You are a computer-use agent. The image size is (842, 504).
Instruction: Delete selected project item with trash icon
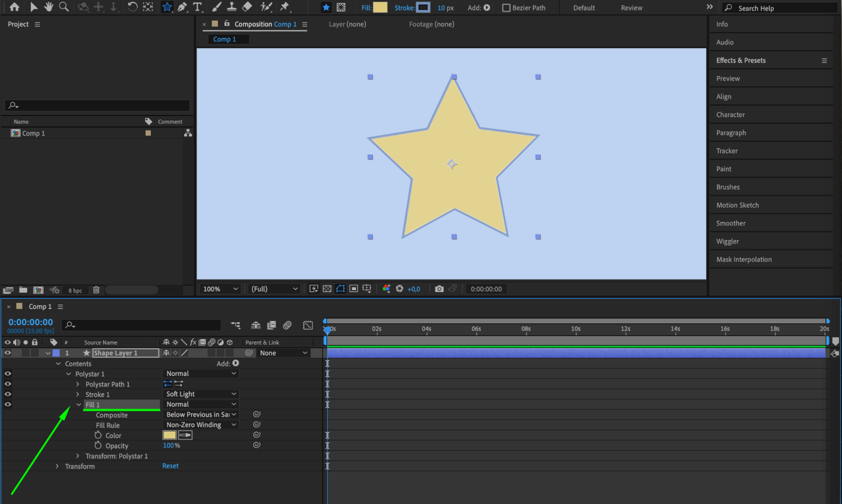[x=96, y=290]
